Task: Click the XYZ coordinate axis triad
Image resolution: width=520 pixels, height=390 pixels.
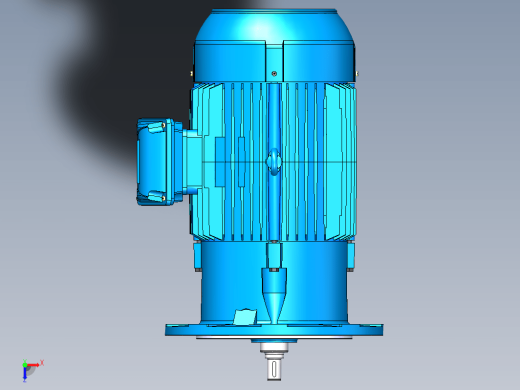Action: 32,370
